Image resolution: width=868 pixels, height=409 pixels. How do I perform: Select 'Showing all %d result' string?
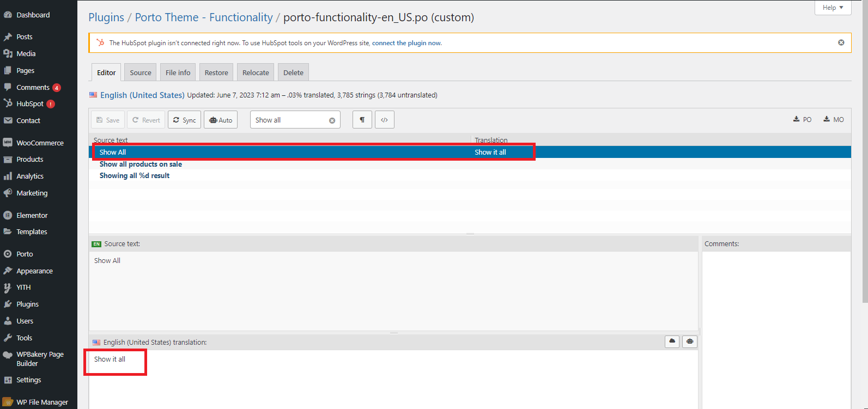click(x=135, y=175)
